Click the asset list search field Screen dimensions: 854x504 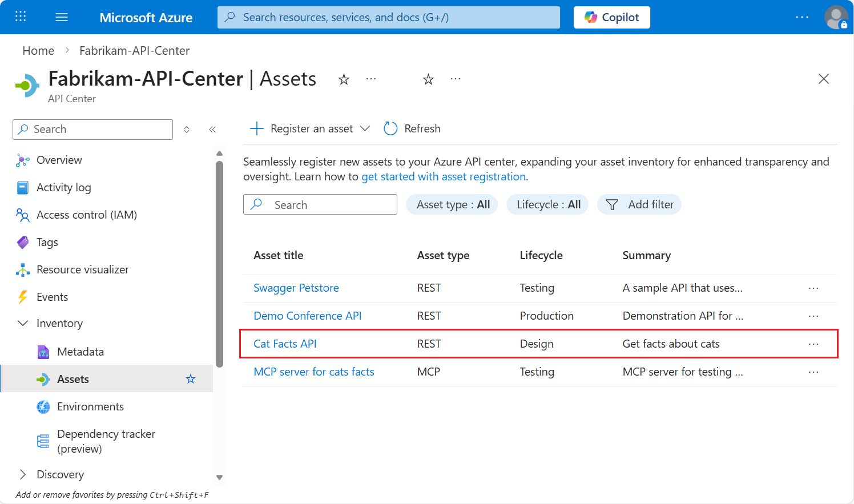click(x=320, y=204)
